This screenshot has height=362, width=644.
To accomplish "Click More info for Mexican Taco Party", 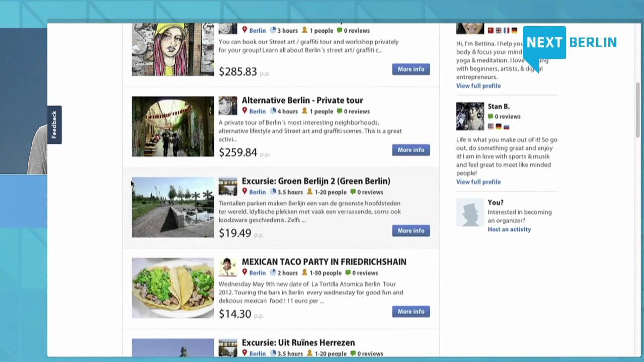I will pos(411,312).
